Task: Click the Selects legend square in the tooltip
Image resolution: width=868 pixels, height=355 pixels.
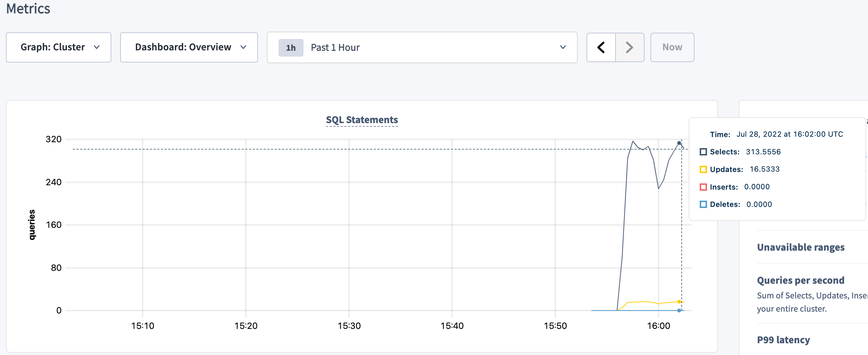Action: (x=704, y=151)
